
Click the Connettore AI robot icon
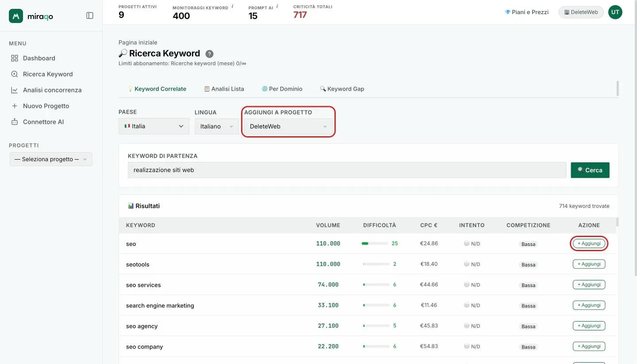pyautogui.click(x=15, y=122)
